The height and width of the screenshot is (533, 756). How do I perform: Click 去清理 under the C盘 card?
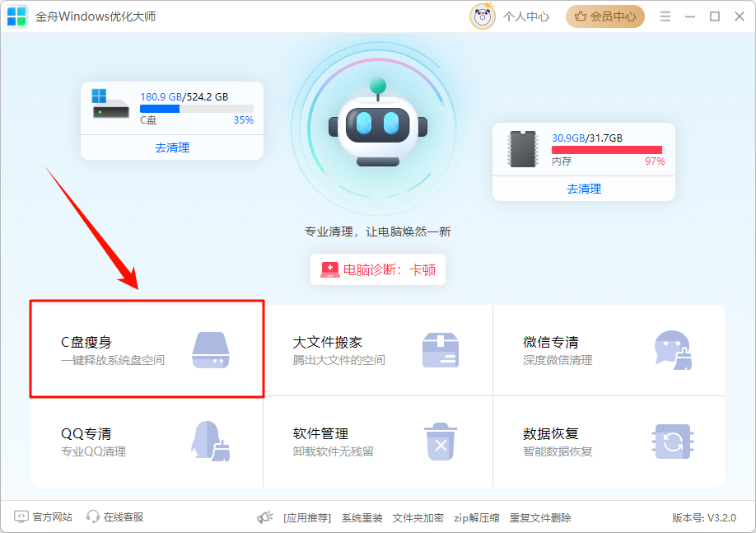click(x=172, y=147)
